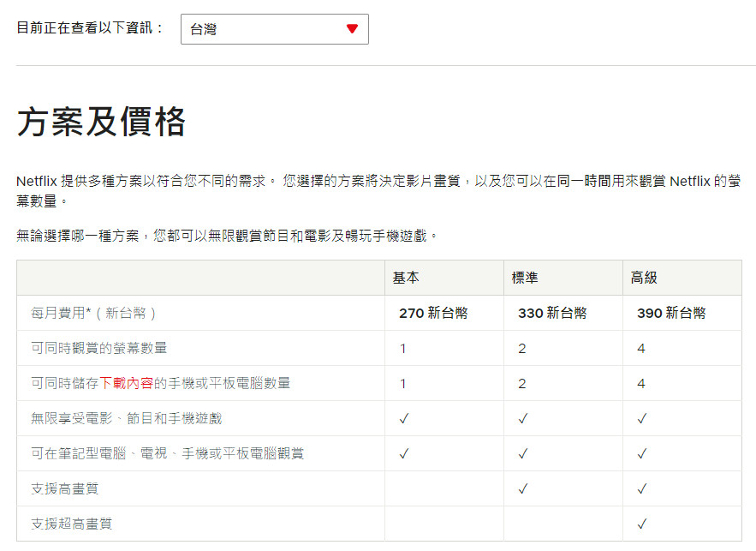Click 標準 checkmark in 無限享受電影 row
Screen dimensions: 756x551
click(523, 418)
